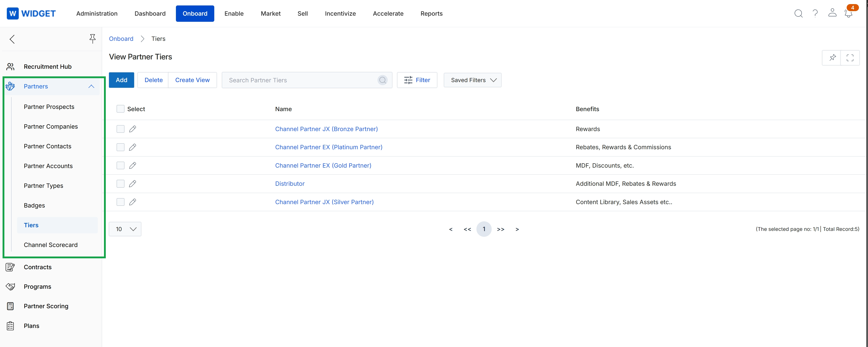868x347 pixels.
Task: Edit Channel Partner EX (Gold Partner) row
Action: pos(133,165)
